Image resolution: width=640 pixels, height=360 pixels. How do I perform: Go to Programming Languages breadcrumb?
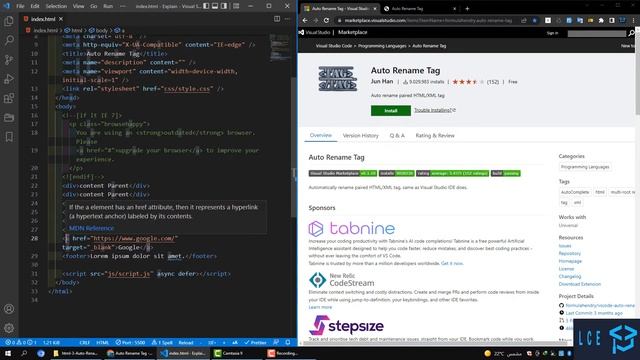click(382, 46)
